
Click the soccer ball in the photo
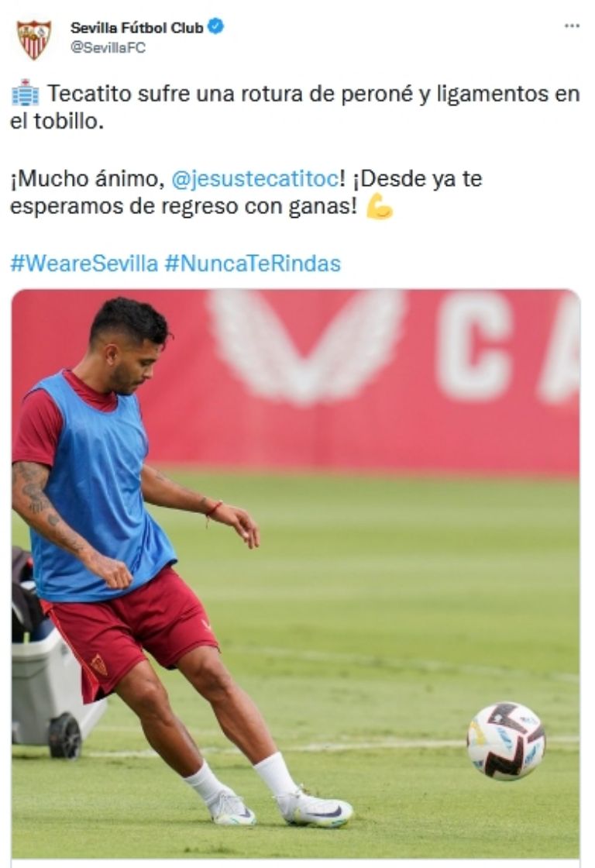[x=506, y=741]
